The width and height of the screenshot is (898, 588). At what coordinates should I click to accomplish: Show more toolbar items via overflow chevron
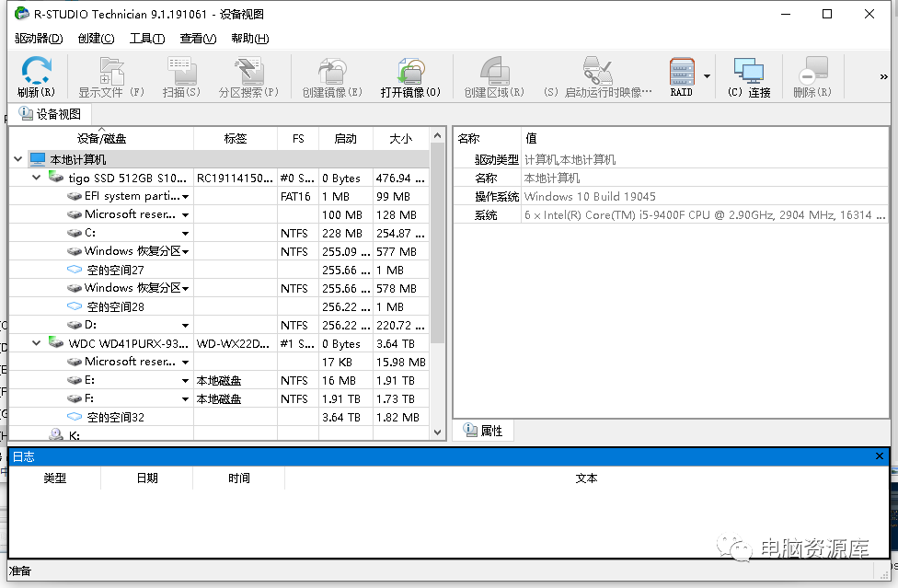point(883,76)
